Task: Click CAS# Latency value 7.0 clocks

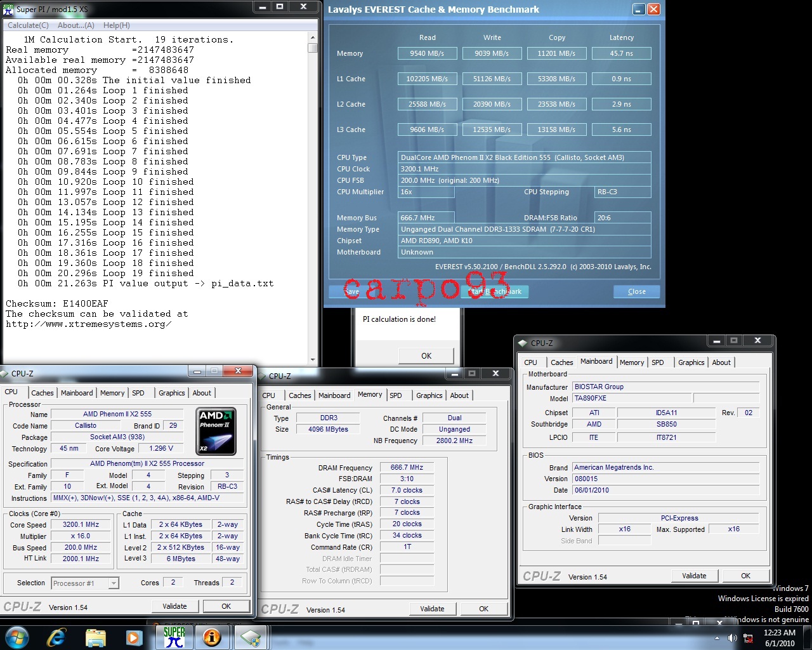Action: pyautogui.click(x=407, y=490)
